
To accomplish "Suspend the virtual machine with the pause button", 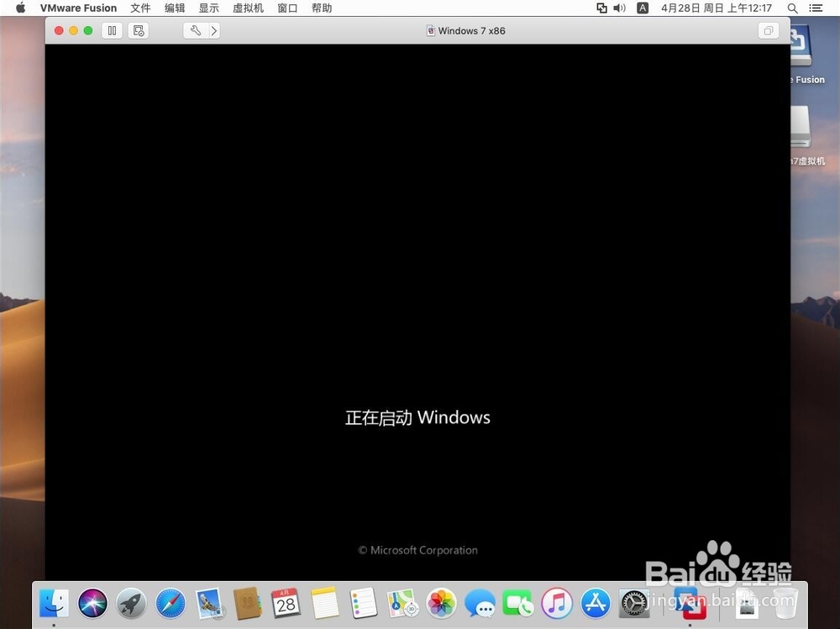I will pos(112,30).
